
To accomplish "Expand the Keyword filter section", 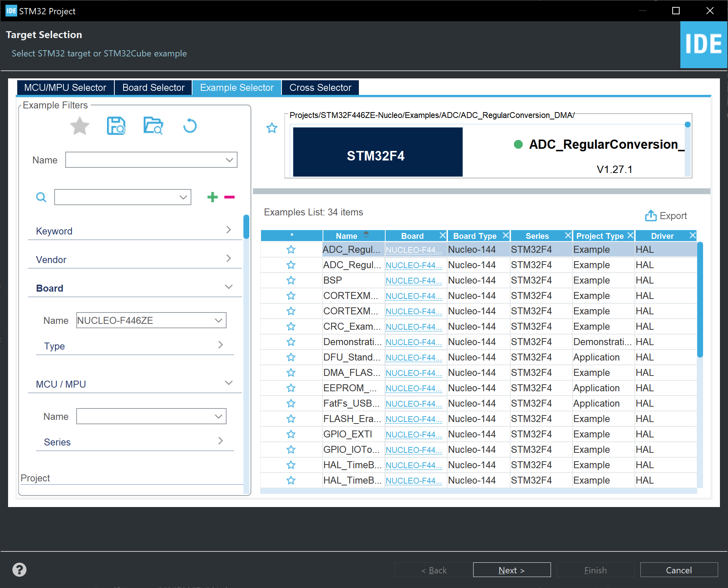I will click(228, 230).
